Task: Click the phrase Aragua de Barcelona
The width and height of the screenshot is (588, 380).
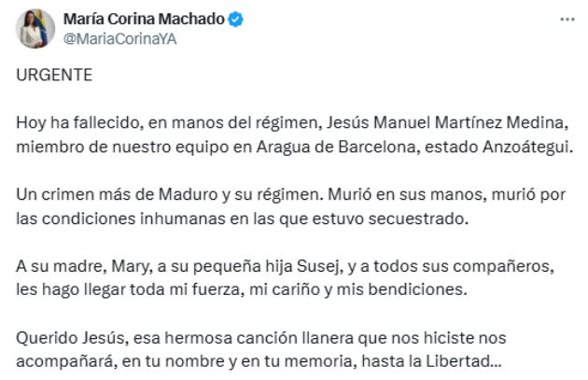Action: tap(336, 147)
